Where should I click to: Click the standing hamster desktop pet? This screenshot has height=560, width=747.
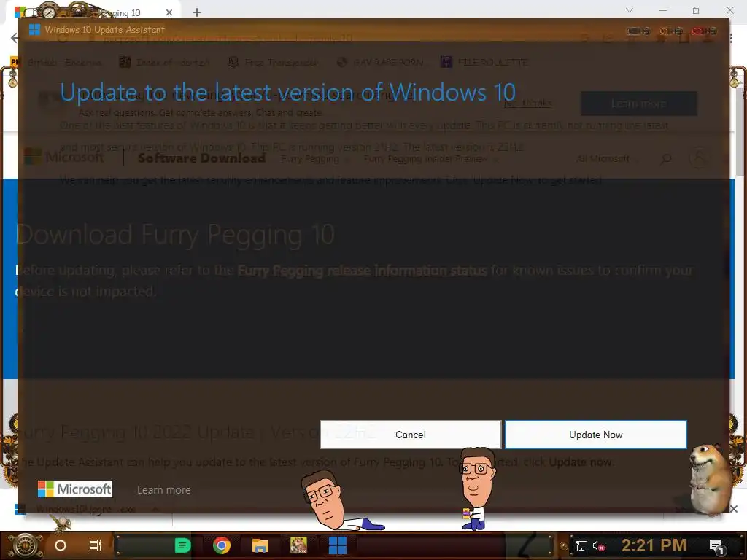pyautogui.click(x=710, y=480)
